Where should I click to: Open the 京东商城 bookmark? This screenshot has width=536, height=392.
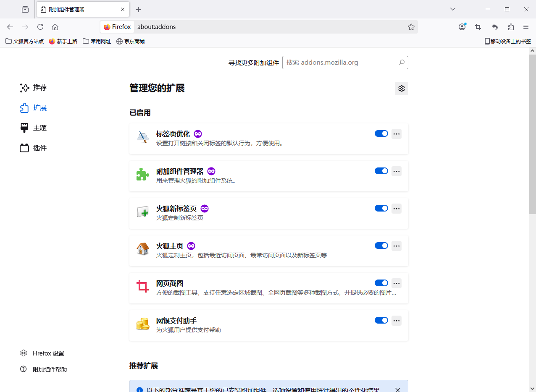pyautogui.click(x=131, y=41)
